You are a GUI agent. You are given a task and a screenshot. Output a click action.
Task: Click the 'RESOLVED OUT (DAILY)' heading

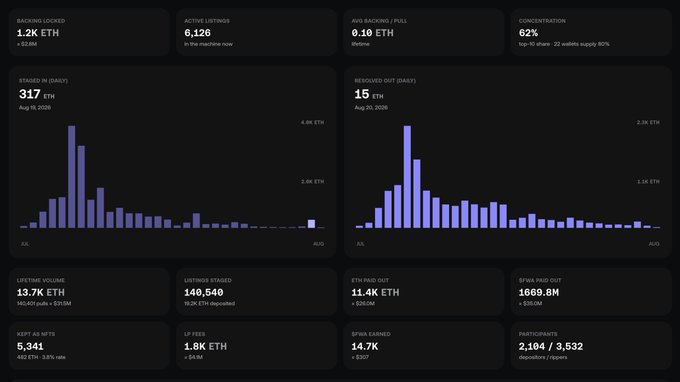coord(385,81)
